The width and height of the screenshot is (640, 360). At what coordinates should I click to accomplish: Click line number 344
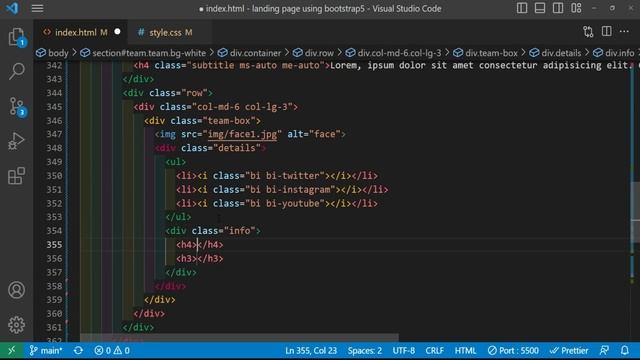coord(54,93)
